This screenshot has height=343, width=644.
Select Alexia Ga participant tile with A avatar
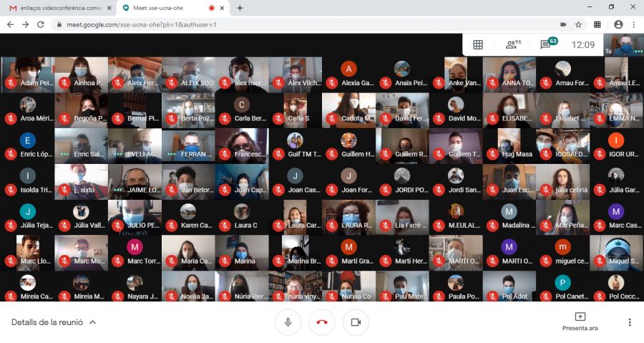tap(348, 74)
